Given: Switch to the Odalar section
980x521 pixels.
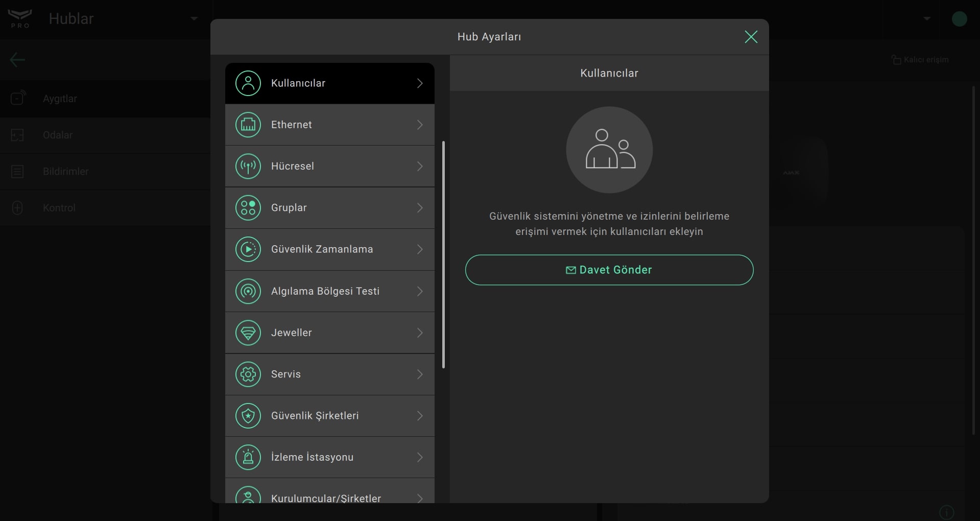Looking at the screenshot, I should pos(57,135).
